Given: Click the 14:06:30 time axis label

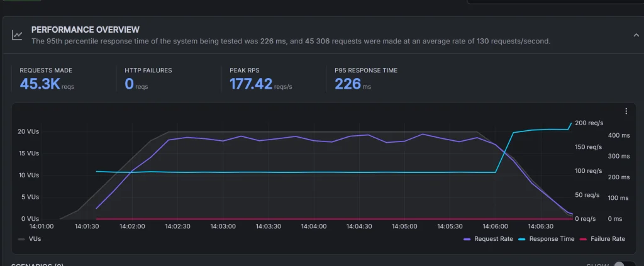Looking at the screenshot, I should tap(540, 226).
